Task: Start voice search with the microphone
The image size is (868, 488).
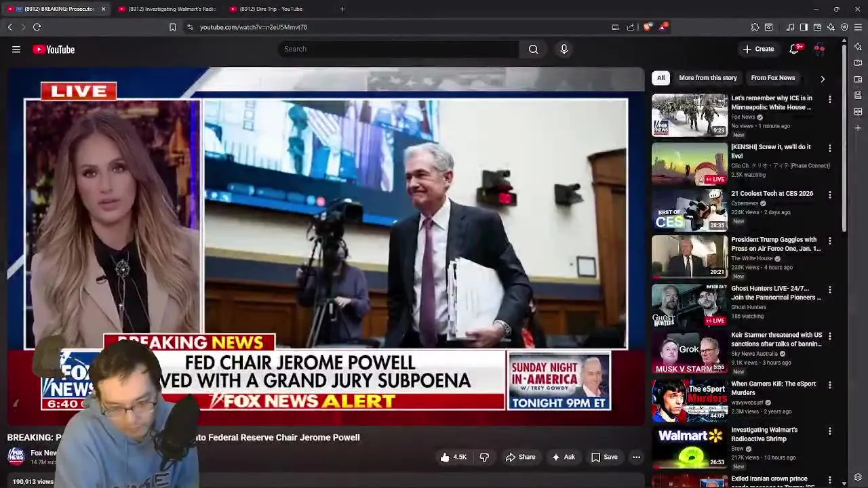Action: pyautogui.click(x=564, y=49)
